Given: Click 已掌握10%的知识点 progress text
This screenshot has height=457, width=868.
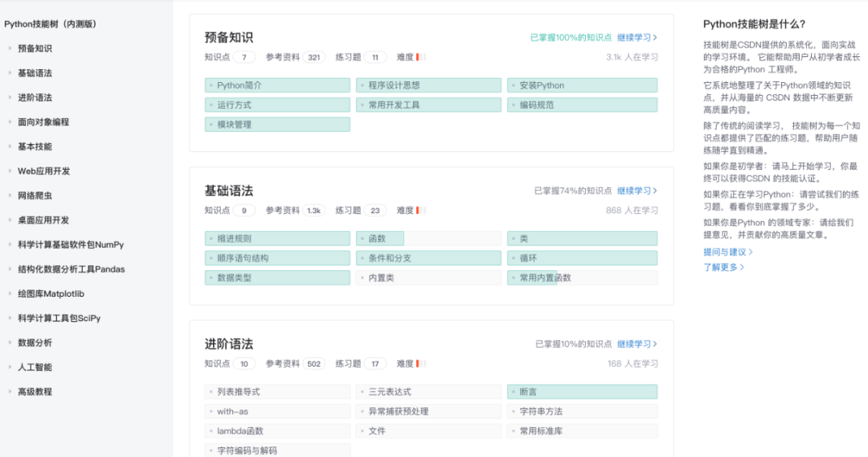Looking at the screenshot, I should (574, 344).
